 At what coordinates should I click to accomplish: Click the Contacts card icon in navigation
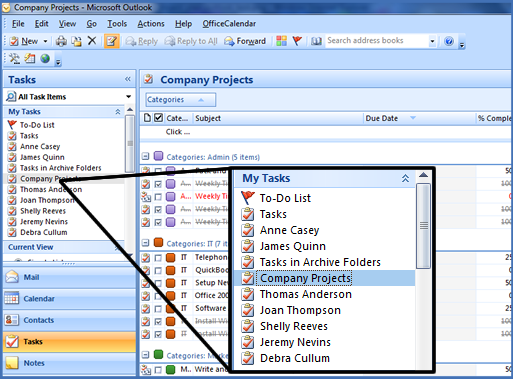pyautogui.click(x=12, y=320)
